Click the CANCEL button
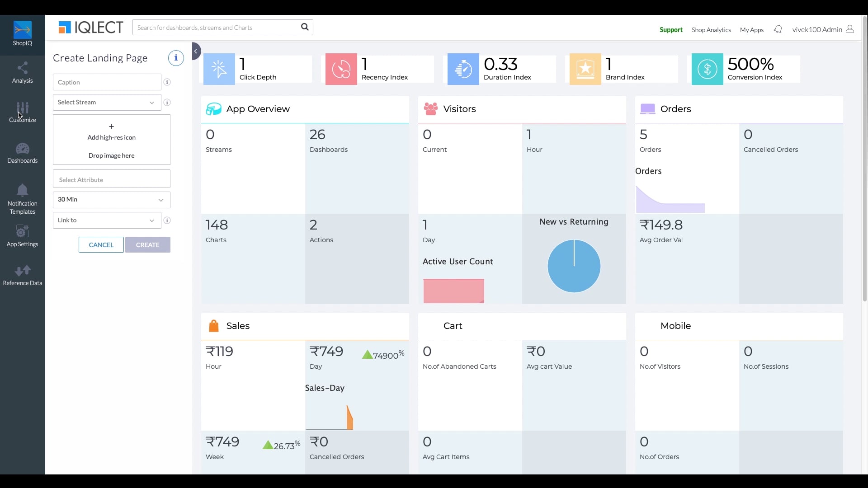This screenshot has height=488, width=868. 101,245
